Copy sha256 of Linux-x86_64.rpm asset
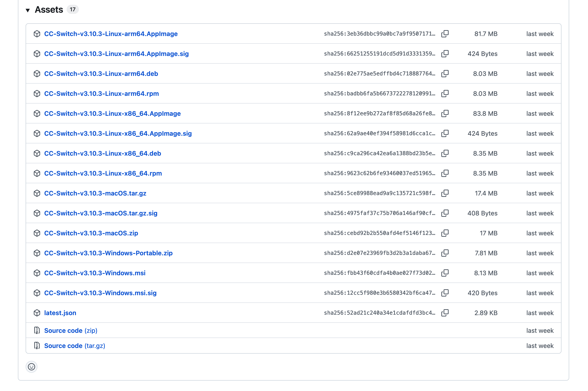The width and height of the screenshot is (588, 391). point(445,173)
